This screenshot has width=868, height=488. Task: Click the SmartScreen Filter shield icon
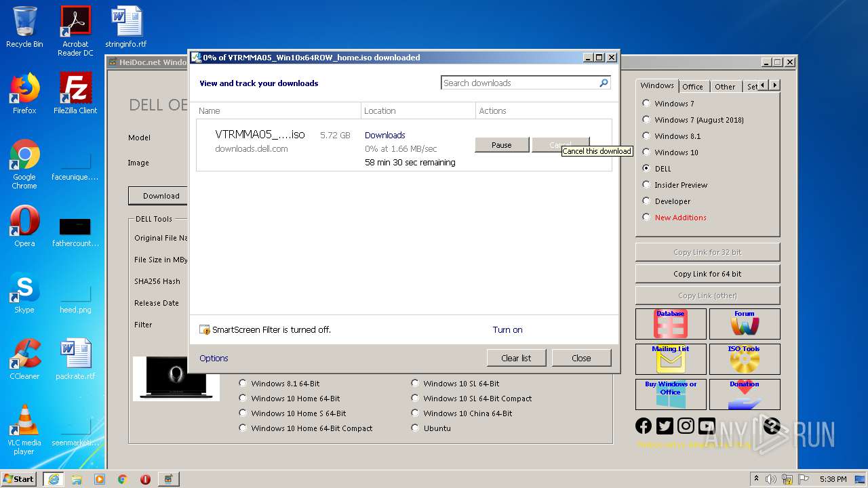pos(205,330)
